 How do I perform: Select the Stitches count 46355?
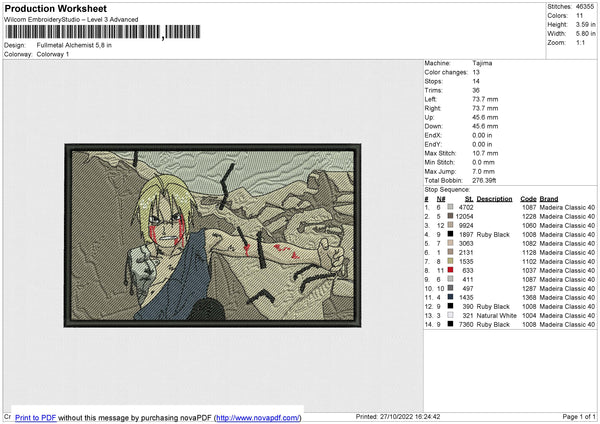pos(585,7)
